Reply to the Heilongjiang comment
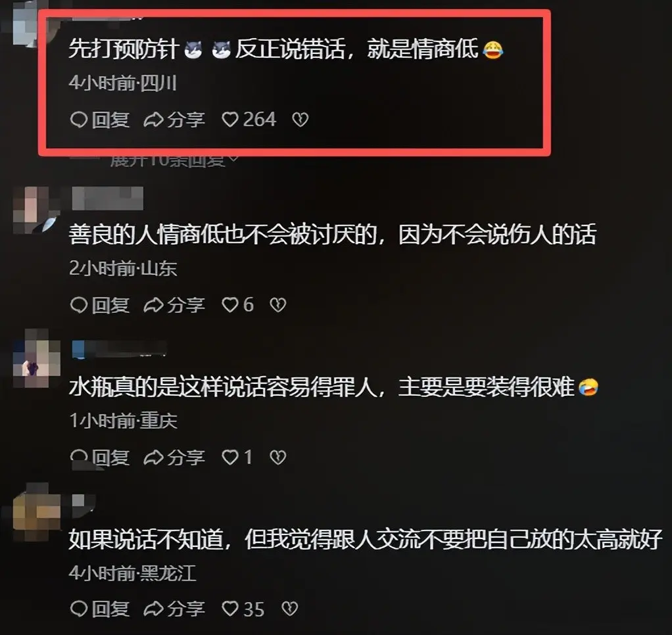 [100, 609]
